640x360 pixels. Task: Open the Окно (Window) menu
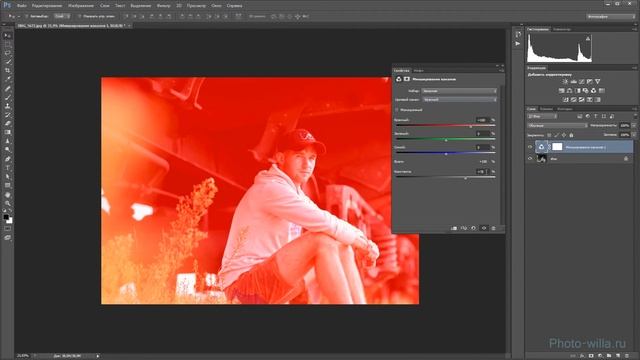pyautogui.click(x=216, y=6)
